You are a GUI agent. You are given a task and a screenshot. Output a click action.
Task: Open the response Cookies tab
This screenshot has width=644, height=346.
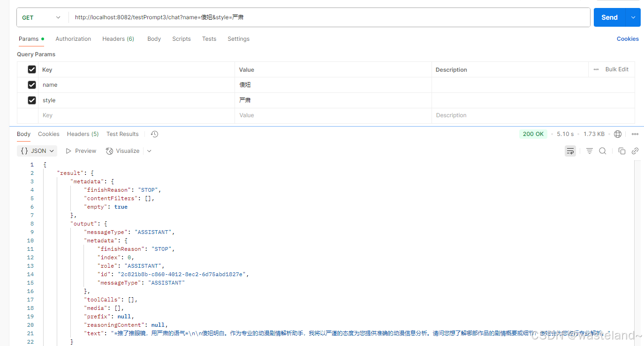pyautogui.click(x=49, y=134)
